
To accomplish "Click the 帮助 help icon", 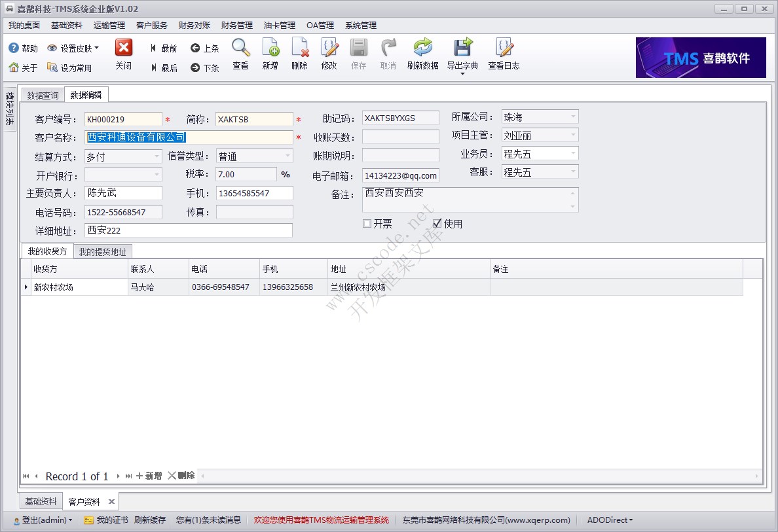I will [14, 48].
